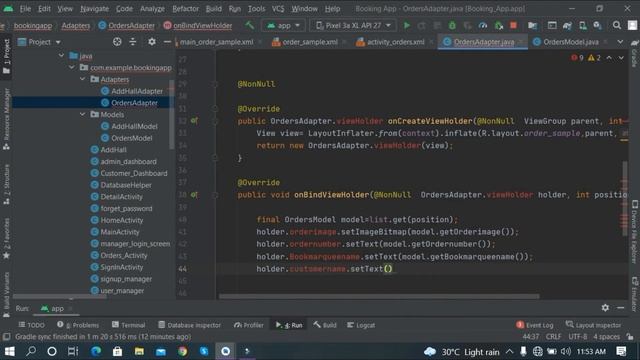Open Google Chrome from taskbar
This screenshot has height=360, width=640.
point(182,351)
